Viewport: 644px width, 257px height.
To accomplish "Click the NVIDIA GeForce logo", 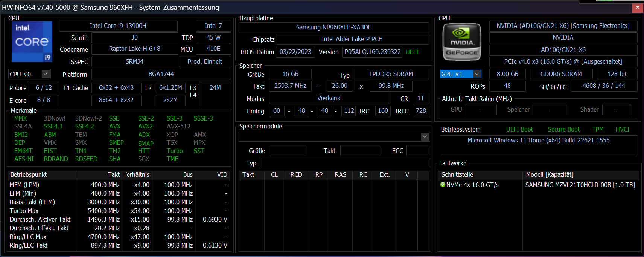I will click(461, 42).
